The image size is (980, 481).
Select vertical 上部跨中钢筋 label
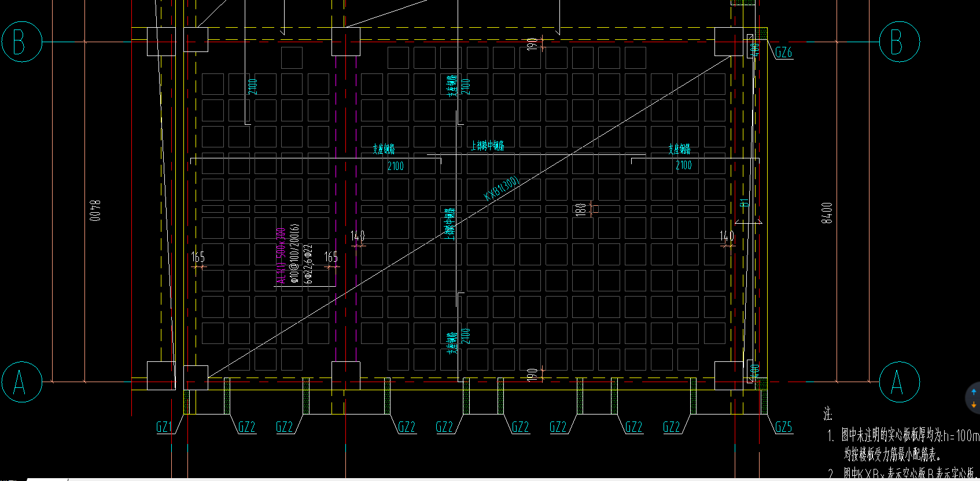point(450,223)
